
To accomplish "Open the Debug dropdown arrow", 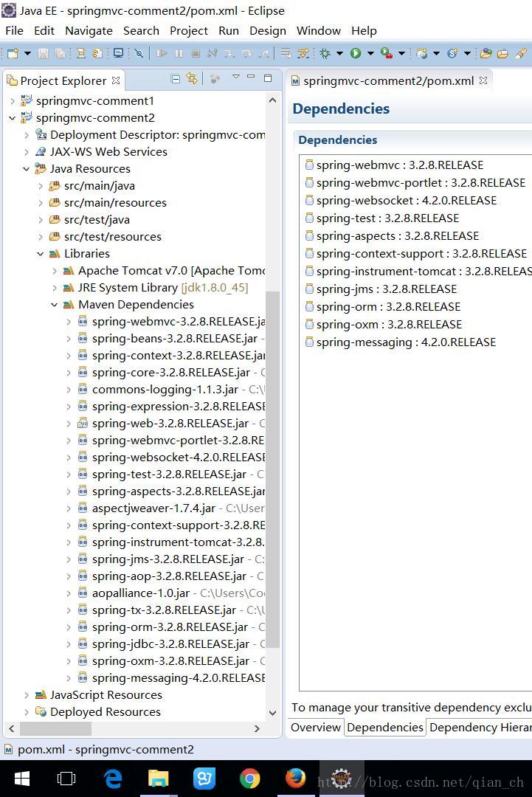I will tap(339, 53).
